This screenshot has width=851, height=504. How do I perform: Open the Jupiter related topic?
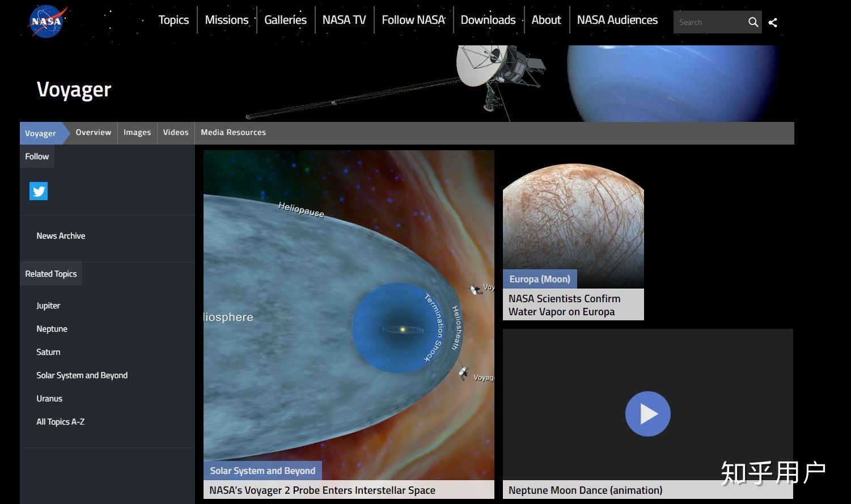48,306
